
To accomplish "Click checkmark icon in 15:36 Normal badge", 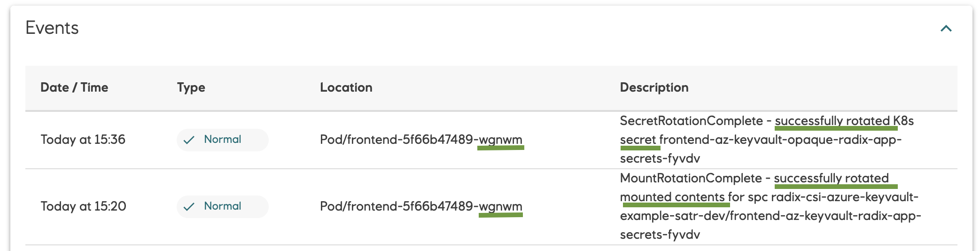I will click(189, 140).
